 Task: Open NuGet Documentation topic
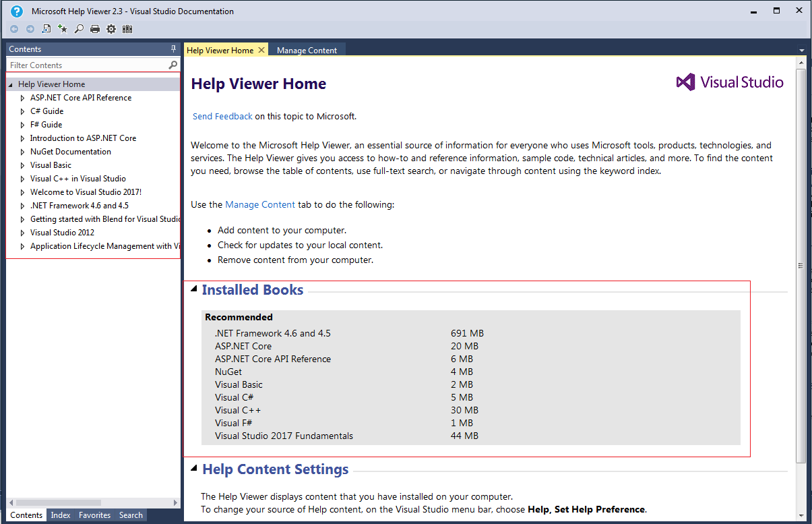71,152
